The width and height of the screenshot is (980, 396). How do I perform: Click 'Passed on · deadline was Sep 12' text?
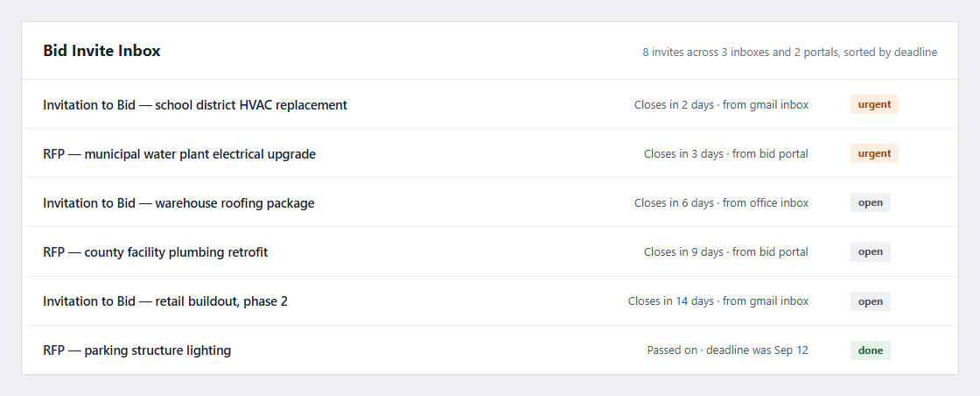coord(727,350)
